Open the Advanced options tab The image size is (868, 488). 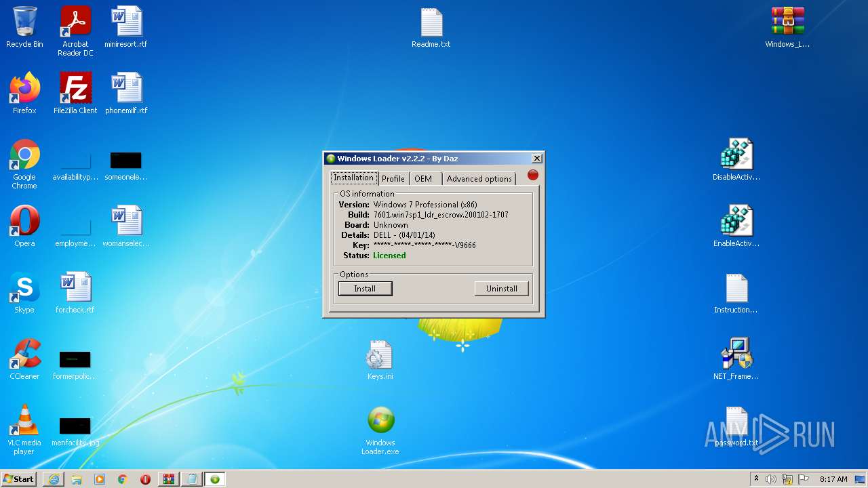479,179
